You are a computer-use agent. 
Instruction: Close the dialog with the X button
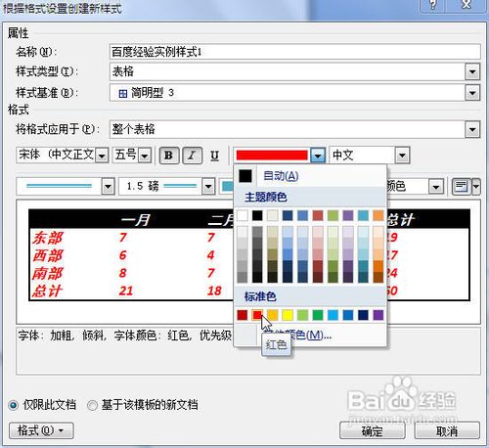467,5
